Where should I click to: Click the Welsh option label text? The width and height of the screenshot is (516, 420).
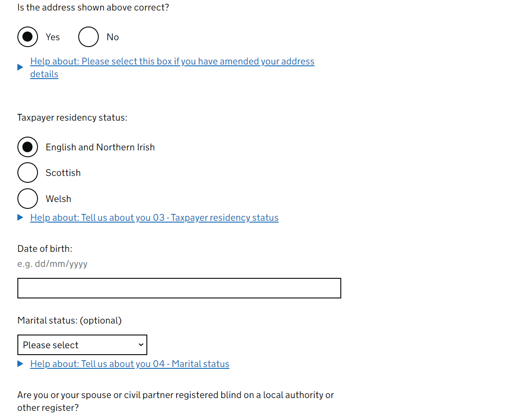click(58, 199)
